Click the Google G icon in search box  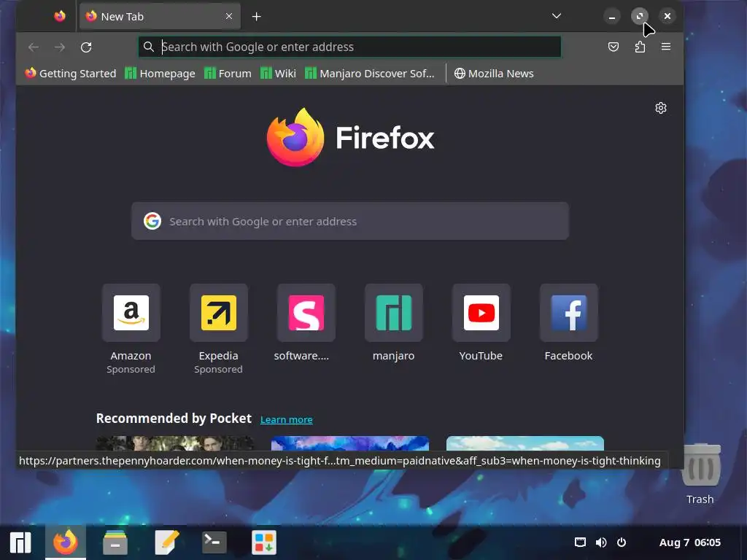point(152,221)
